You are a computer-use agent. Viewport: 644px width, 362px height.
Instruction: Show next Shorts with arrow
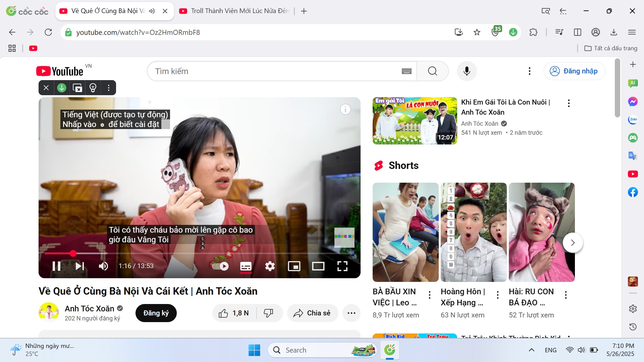(573, 242)
